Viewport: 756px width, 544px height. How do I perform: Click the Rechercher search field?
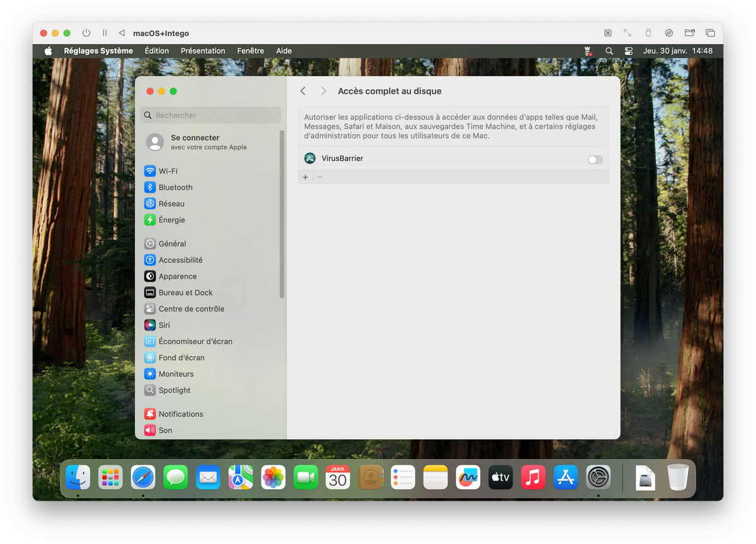[x=210, y=115]
